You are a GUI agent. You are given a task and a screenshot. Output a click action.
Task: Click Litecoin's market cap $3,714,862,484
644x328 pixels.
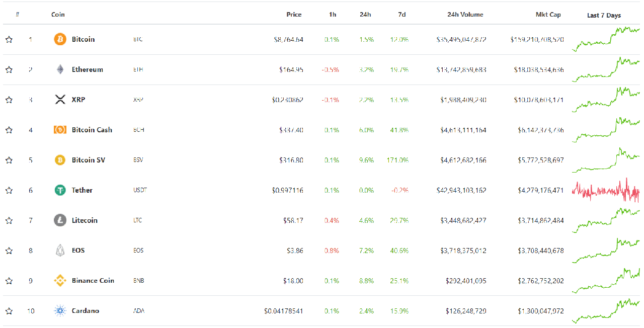[x=541, y=220]
